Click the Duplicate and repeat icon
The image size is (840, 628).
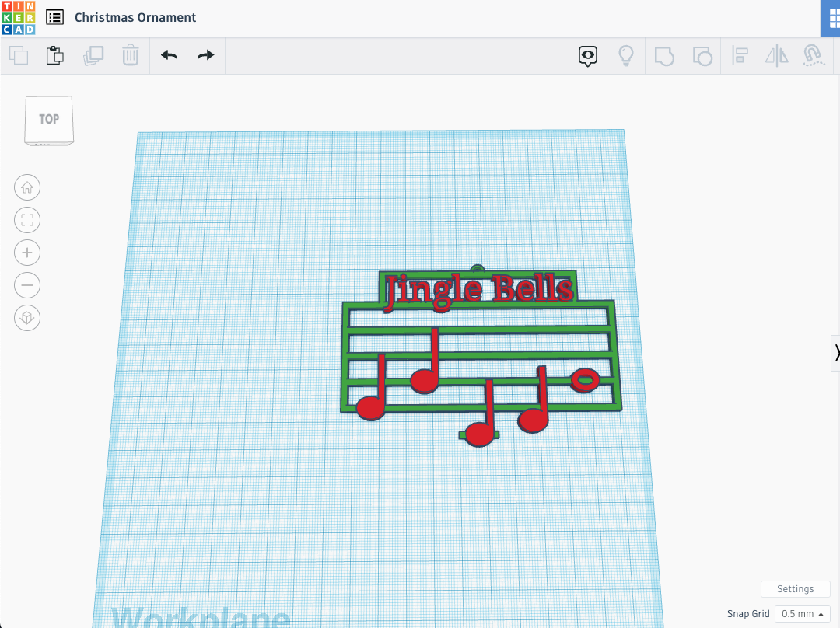(x=93, y=55)
